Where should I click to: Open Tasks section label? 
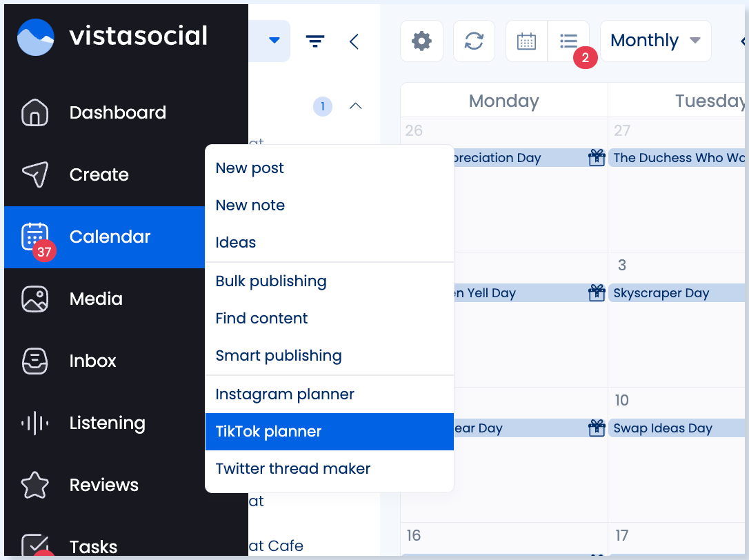93,547
